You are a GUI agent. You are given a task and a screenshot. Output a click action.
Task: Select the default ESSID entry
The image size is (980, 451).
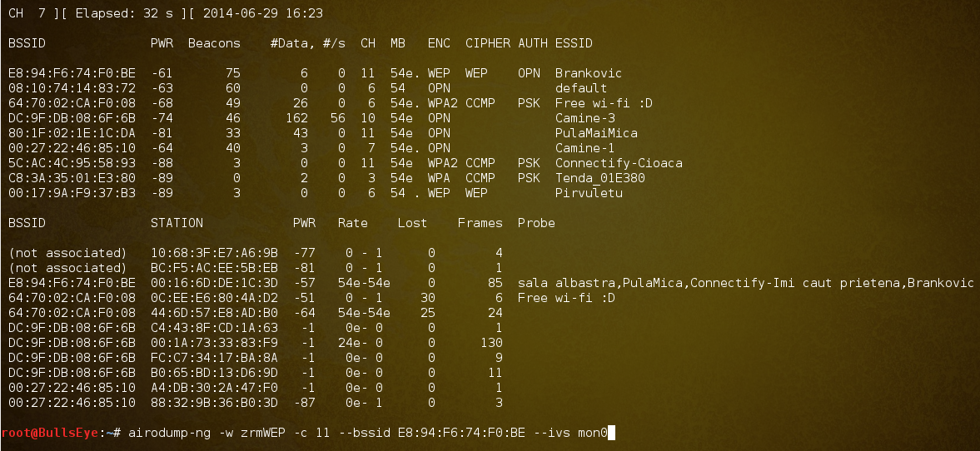tap(580, 88)
